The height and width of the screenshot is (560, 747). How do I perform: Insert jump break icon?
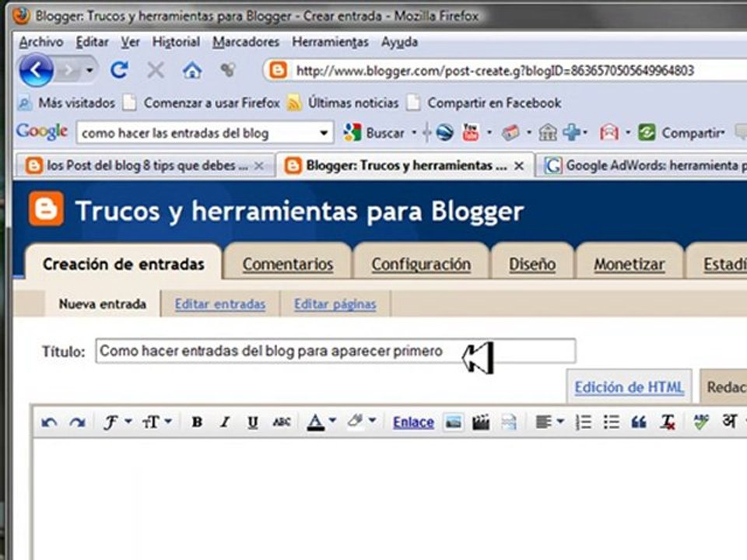[x=509, y=422]
